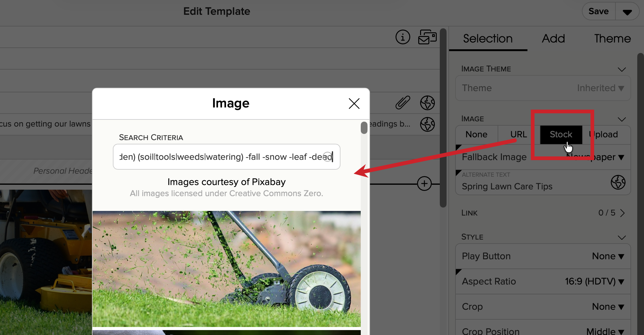Clear the search criteria field
This screenshot has width=644, height=335.
click(x=328, y=157)
